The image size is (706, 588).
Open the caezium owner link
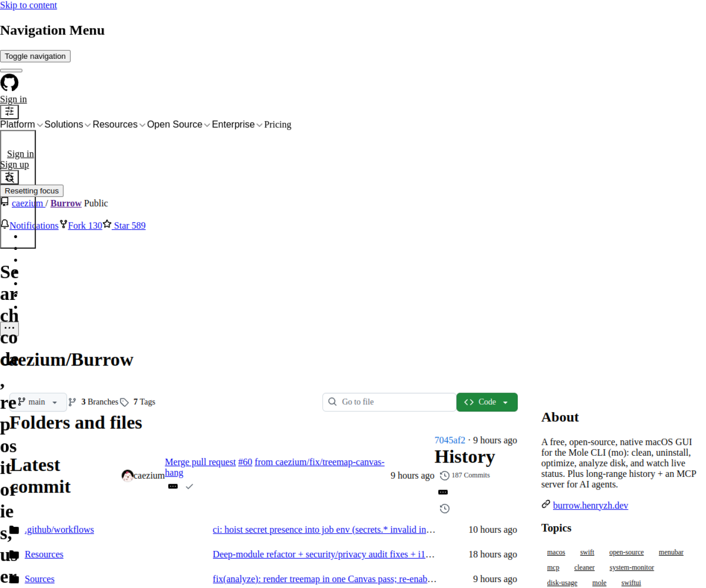(x=27, y=203)
